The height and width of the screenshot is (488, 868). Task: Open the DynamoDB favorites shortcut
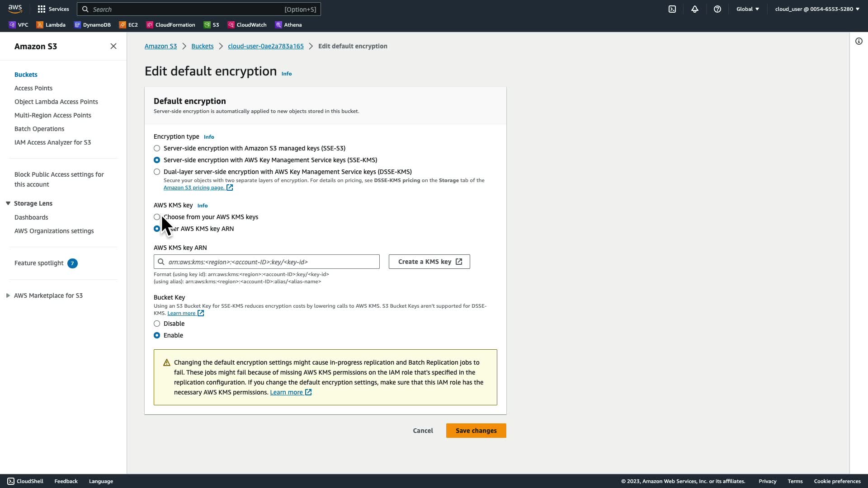tap(93, 25)
